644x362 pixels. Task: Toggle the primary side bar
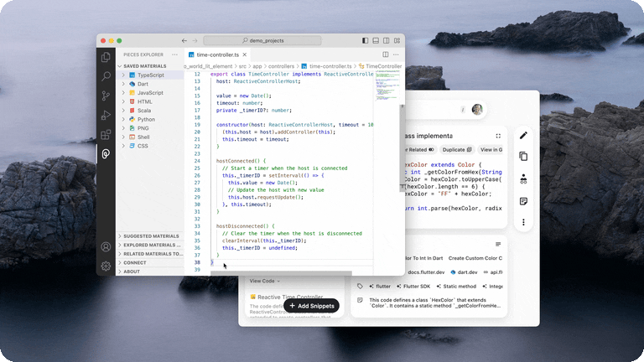(365, 40)
